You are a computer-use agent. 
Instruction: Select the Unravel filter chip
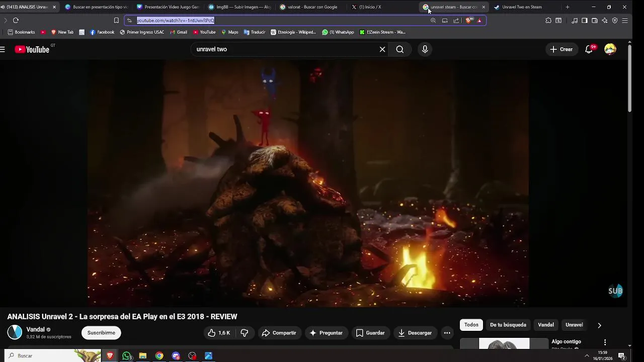point(574,325)
